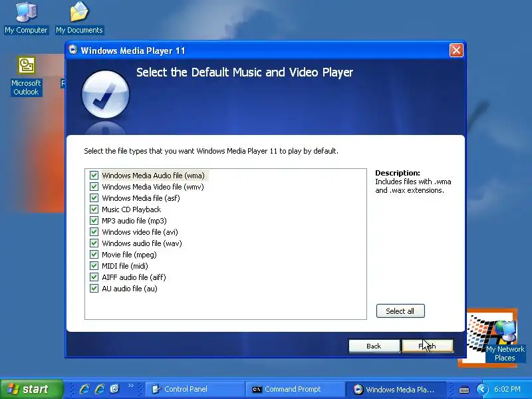Switch to Control Panel taskbar button
The width and height of the screenshot is (532, 399).
195,389
